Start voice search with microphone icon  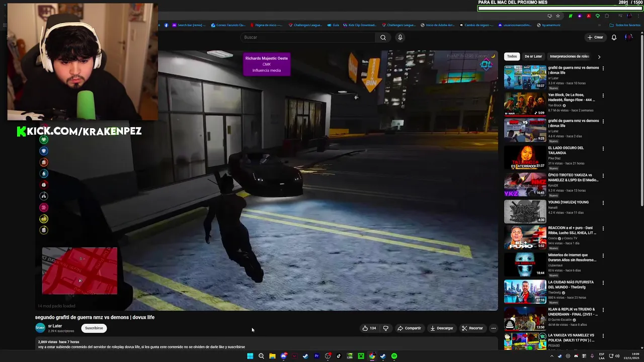[400, 37]
